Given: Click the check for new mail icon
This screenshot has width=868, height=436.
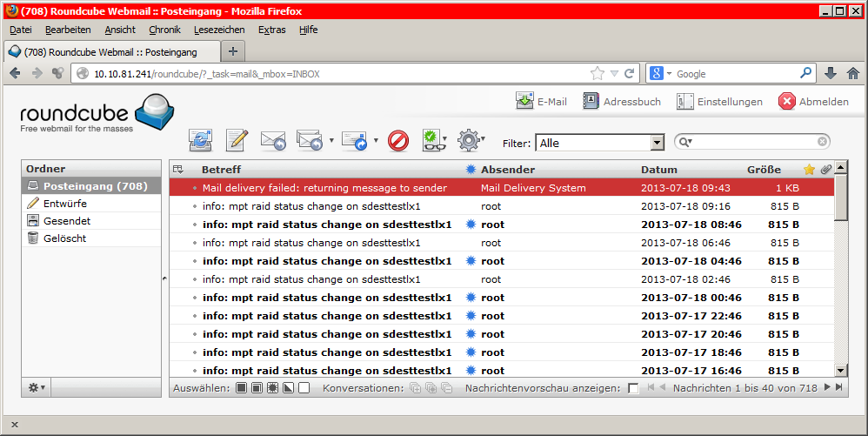Looking at the screenshot, I should (x=202, y=140).
